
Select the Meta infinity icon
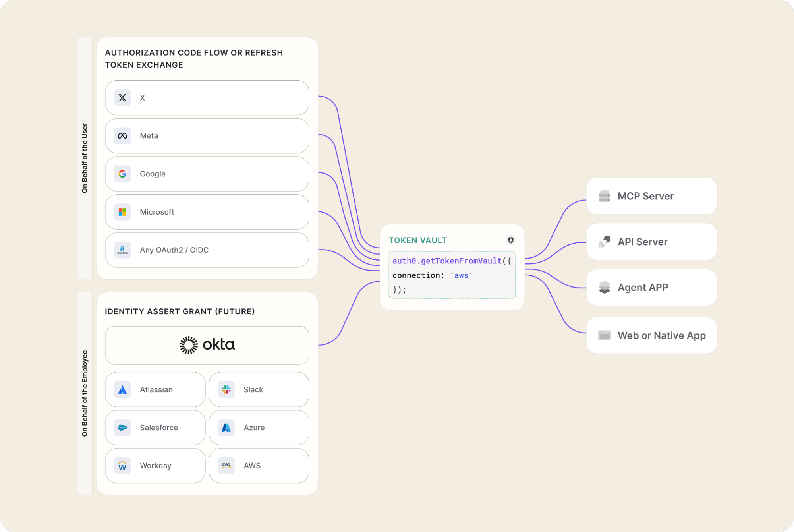click(x=122, y=136)
